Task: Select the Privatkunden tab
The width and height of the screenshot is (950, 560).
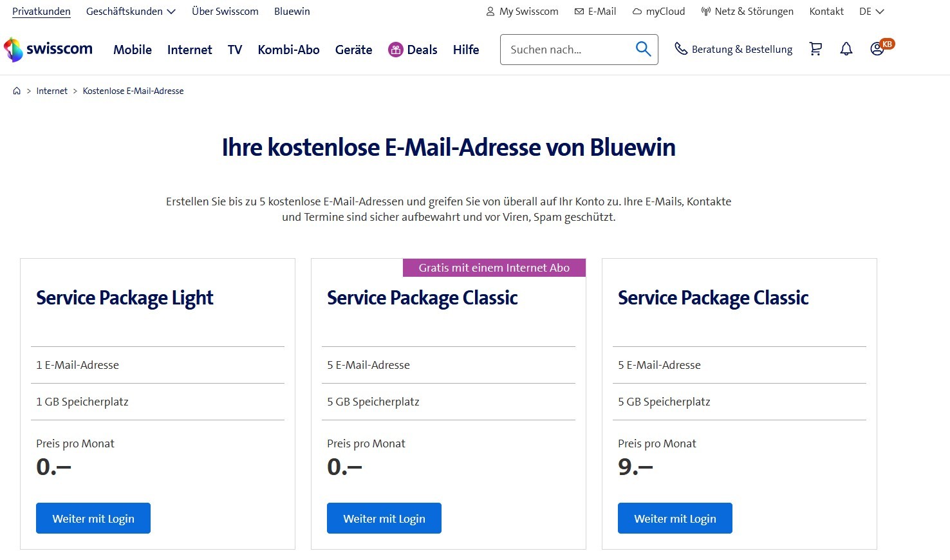Action: (41, 12)
